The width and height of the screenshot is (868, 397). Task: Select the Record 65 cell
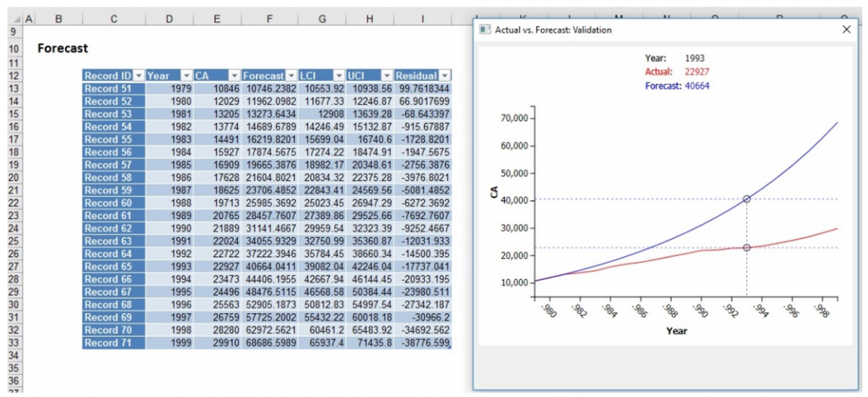113,267
